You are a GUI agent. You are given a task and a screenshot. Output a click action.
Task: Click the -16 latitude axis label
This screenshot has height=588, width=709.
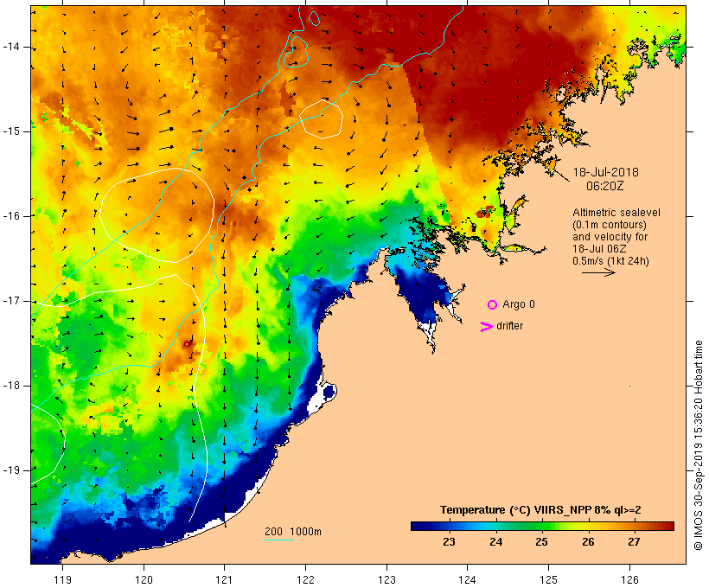tap(11, 216)
